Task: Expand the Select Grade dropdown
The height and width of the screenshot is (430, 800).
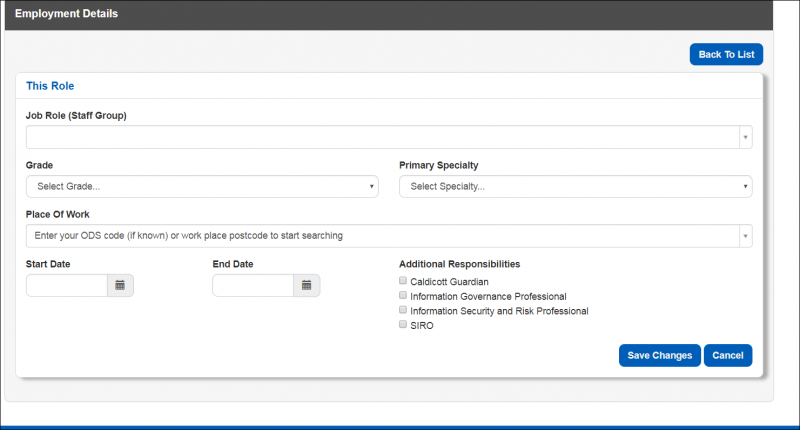Action: [202, 186]
